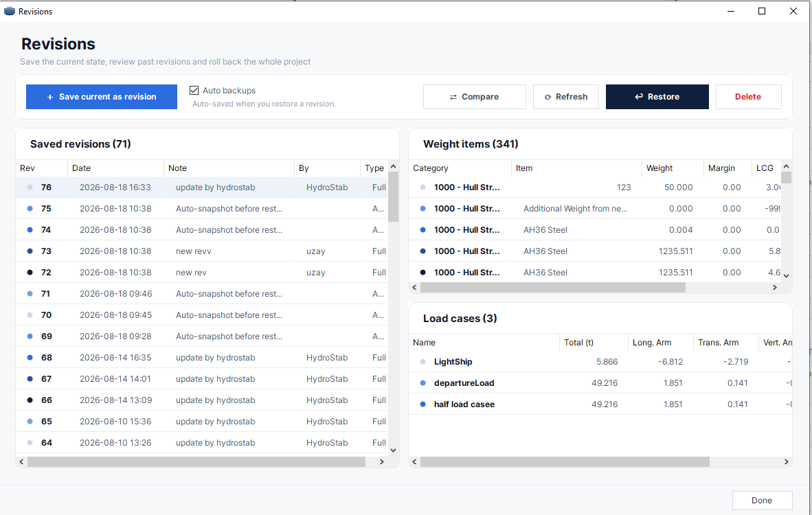Select revision 74 row

(202, 230)
